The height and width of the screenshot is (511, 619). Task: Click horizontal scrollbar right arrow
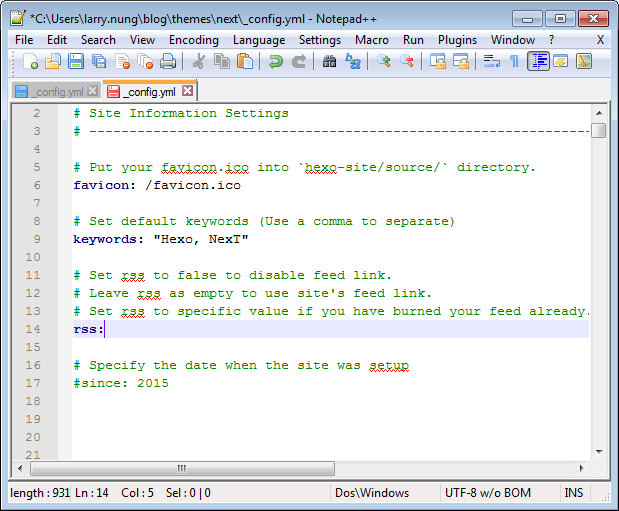pyautogui.click(x=581, y=468)
